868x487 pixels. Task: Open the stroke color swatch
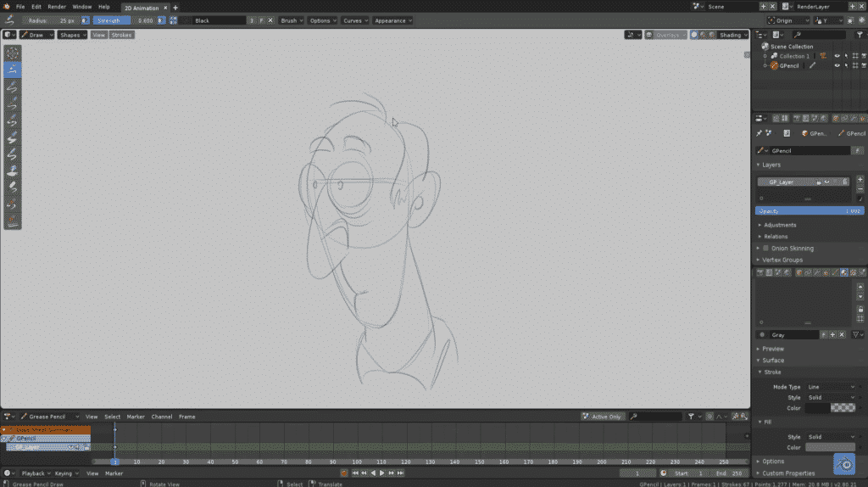coord(831,408)
